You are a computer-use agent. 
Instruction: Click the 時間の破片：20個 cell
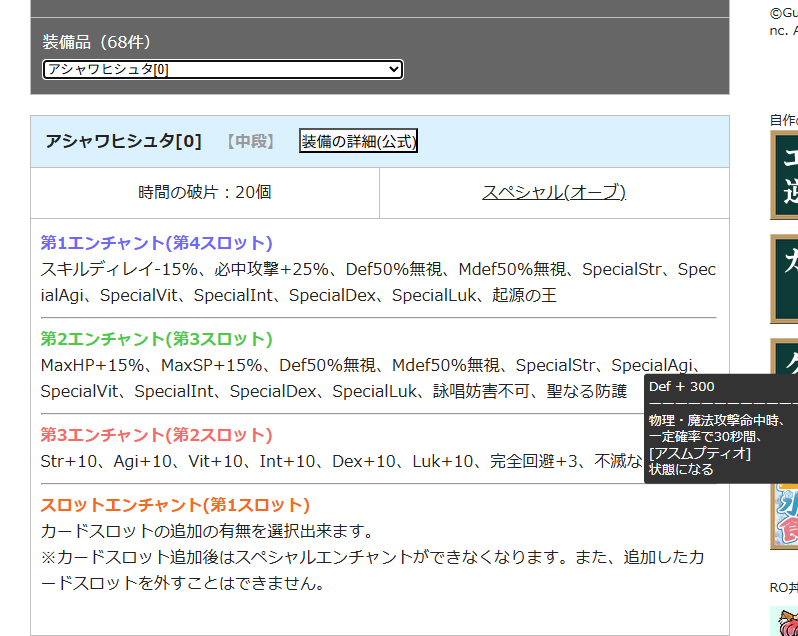pos(205,192)
